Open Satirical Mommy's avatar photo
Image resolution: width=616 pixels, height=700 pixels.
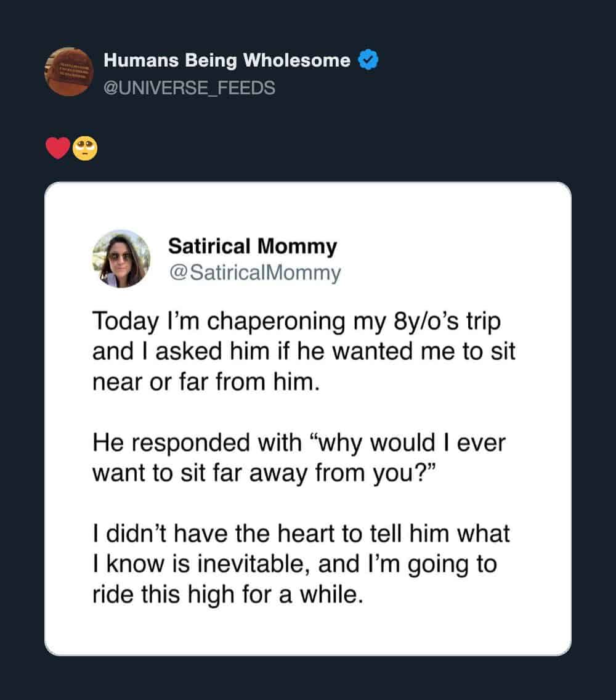[121, 259]
